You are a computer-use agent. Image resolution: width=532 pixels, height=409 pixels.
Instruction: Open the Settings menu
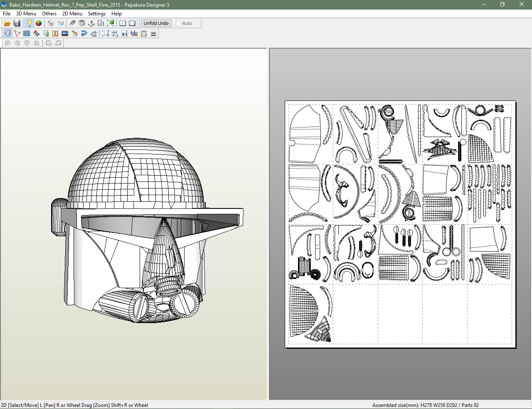point(97,13)
